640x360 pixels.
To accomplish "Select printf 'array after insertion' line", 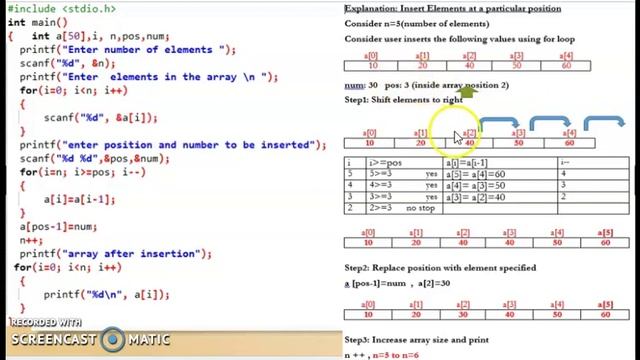I will 116,254.
